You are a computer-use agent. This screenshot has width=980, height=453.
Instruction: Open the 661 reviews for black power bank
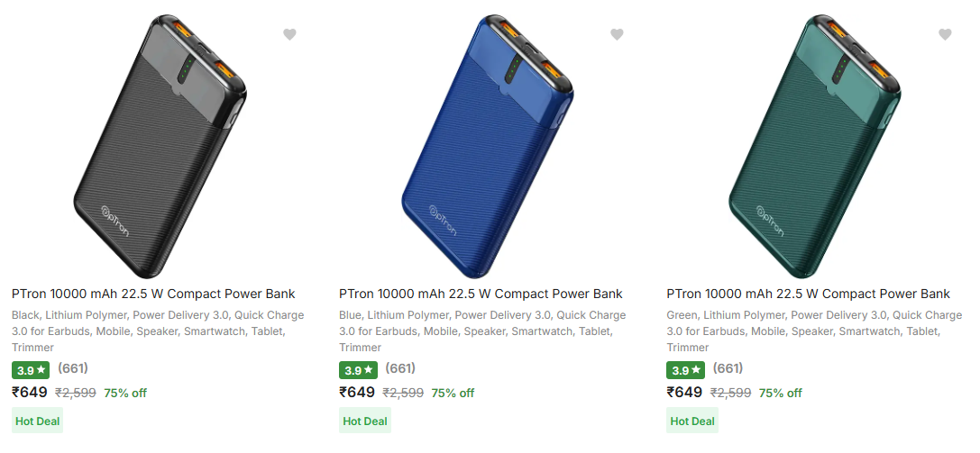coord(73,368)
